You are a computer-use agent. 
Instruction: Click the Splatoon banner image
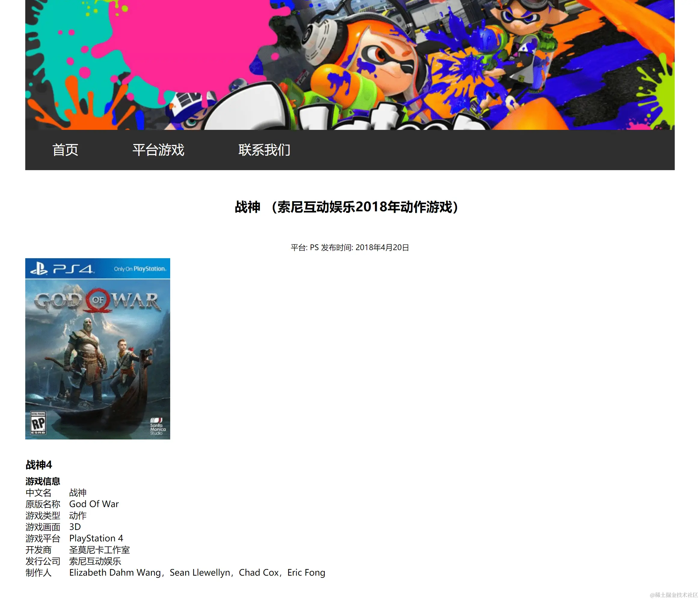350,68
